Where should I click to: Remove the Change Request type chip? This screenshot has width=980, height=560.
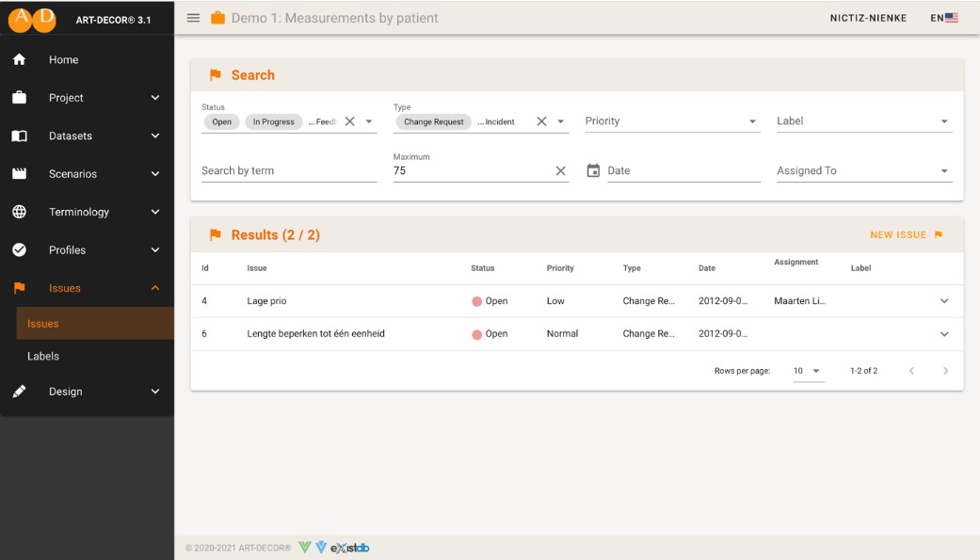tap(433, 122)
